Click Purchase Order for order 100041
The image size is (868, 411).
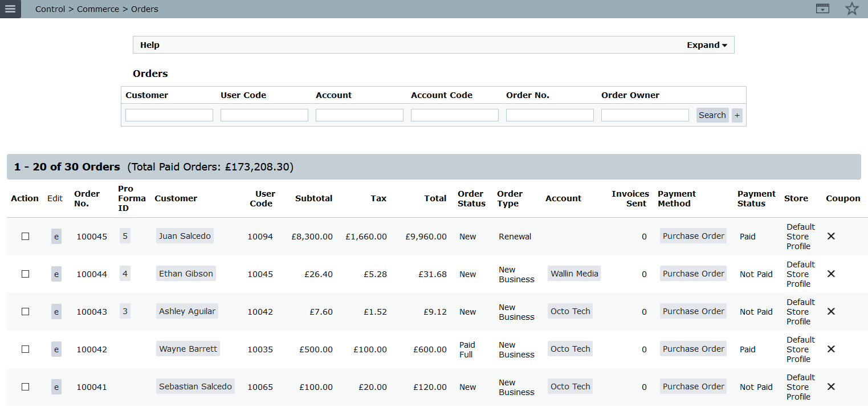click(693, 386)
